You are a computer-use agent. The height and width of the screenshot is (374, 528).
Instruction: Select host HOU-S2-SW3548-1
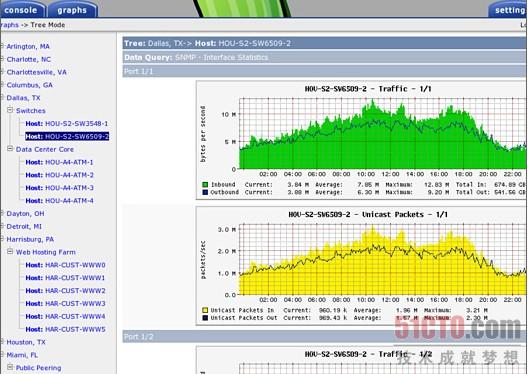pos(67,124)
